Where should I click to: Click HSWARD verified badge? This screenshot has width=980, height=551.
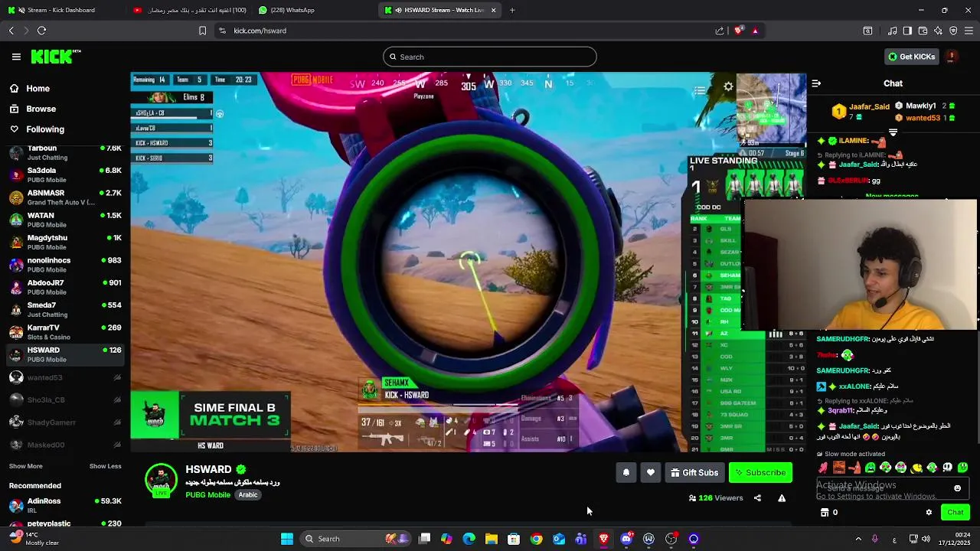click(x=241, y=469)
